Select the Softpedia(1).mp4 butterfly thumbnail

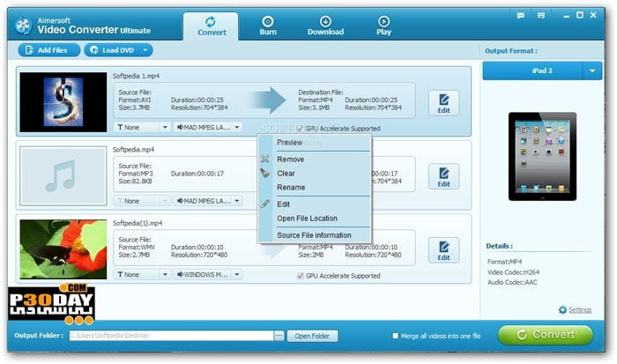click(x=63, y=249)
